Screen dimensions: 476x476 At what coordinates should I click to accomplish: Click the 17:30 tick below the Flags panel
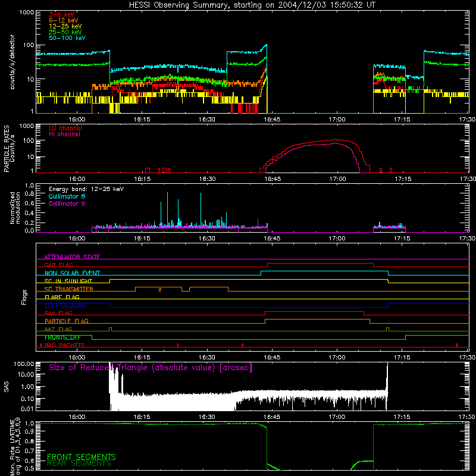tap(468, 358)
